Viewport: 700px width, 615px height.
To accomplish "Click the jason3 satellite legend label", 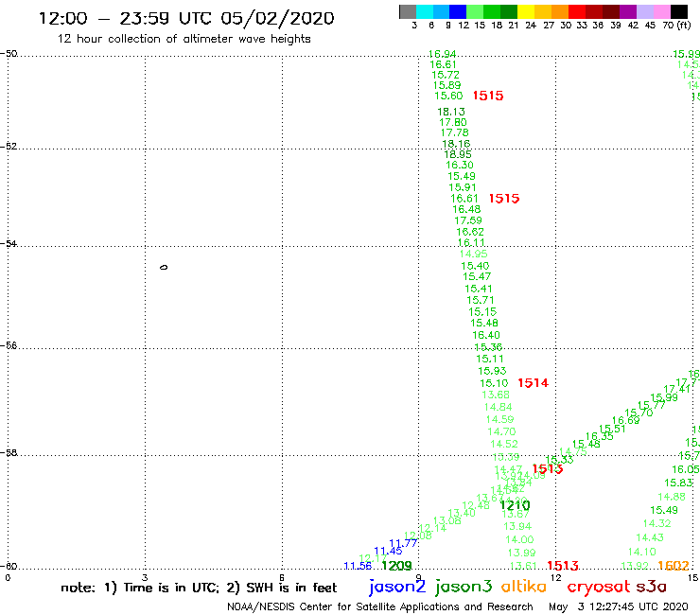I will (x=464, y=588).
